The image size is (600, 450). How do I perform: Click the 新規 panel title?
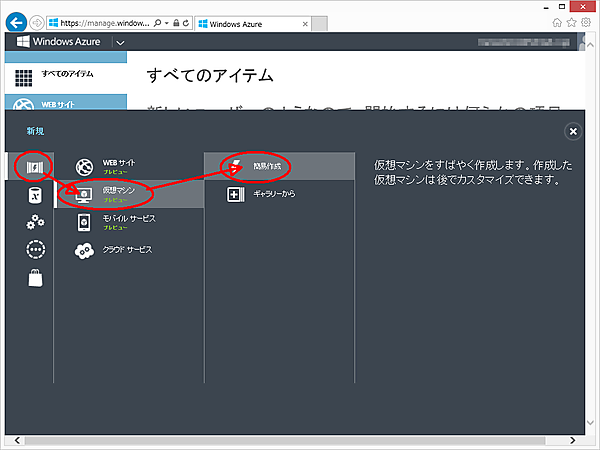(x=35, y=131)
